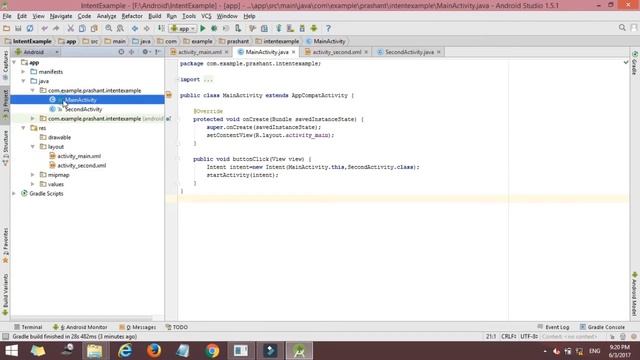Open the VCS menu
Screen dimensions: 640x360
click(206, 16)
